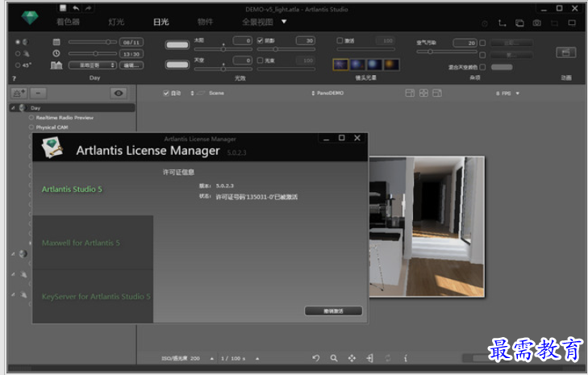Open the 着色器 (Shaders) tab

pos(68,22)
